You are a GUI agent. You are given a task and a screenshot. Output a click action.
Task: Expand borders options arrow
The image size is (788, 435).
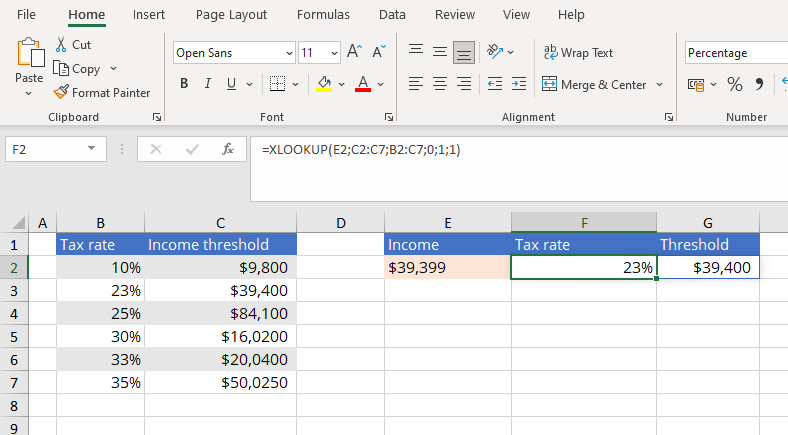point(296,84)
